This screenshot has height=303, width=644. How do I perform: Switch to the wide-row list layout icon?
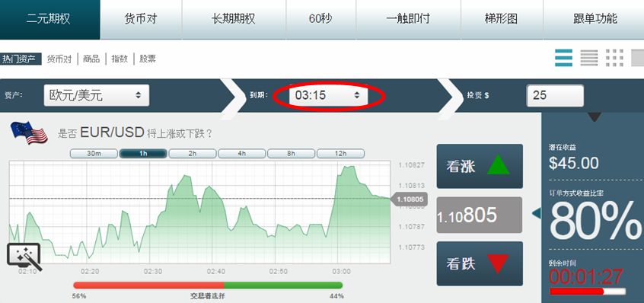563,58
